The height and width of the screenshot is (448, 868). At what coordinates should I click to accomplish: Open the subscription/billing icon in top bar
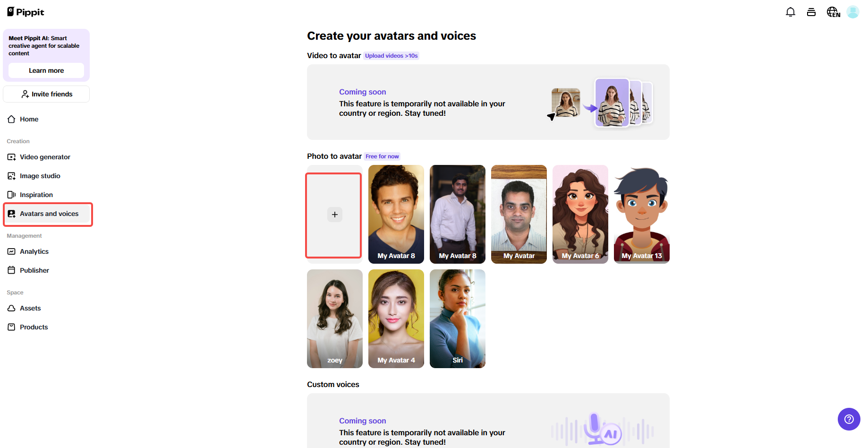[811, 12]
